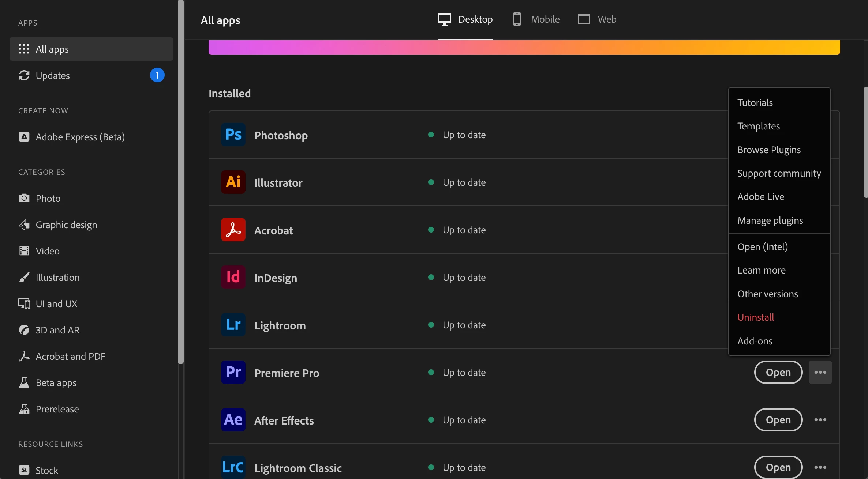This screenshot has width=868, height=479.
Task: Switch to the Web tab
Action: [x=597, y=19]
